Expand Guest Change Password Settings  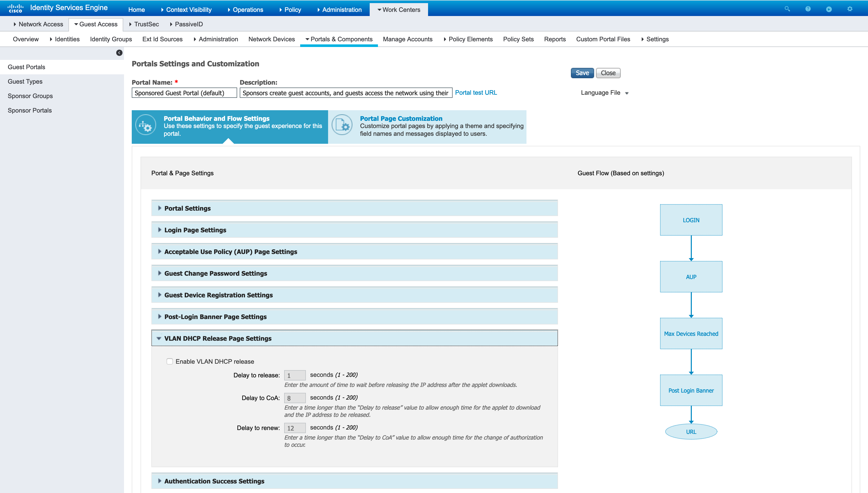354,273
